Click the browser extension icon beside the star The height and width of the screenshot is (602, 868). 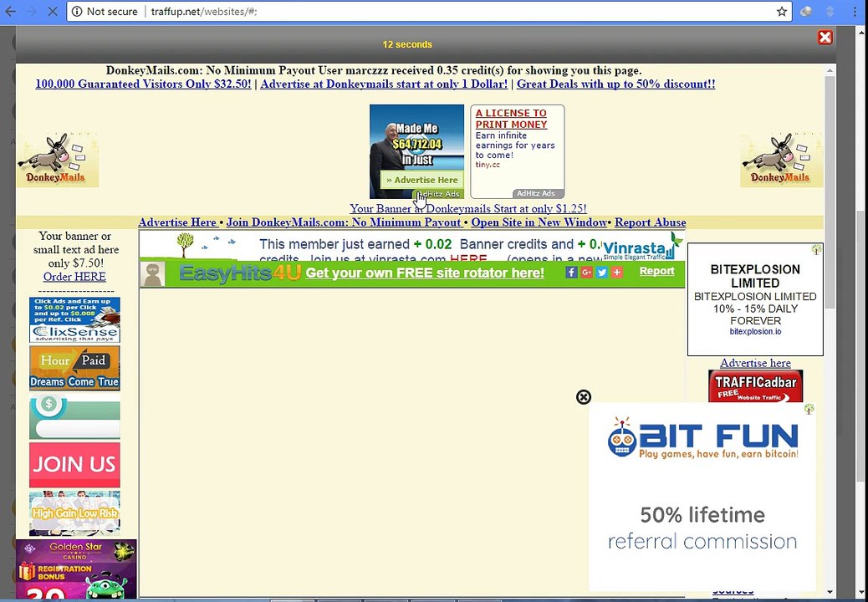pyautogui.click(x=806, y=11)
